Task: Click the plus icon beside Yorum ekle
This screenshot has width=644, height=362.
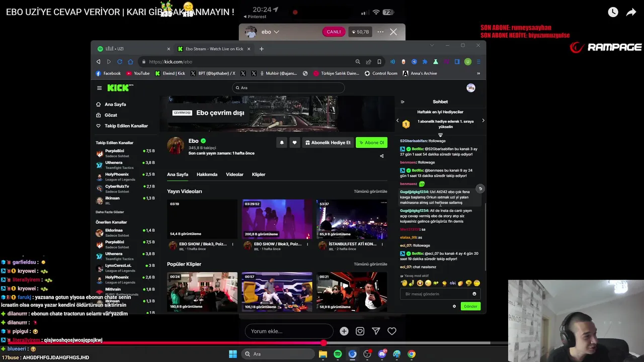Action: point(344,331)
